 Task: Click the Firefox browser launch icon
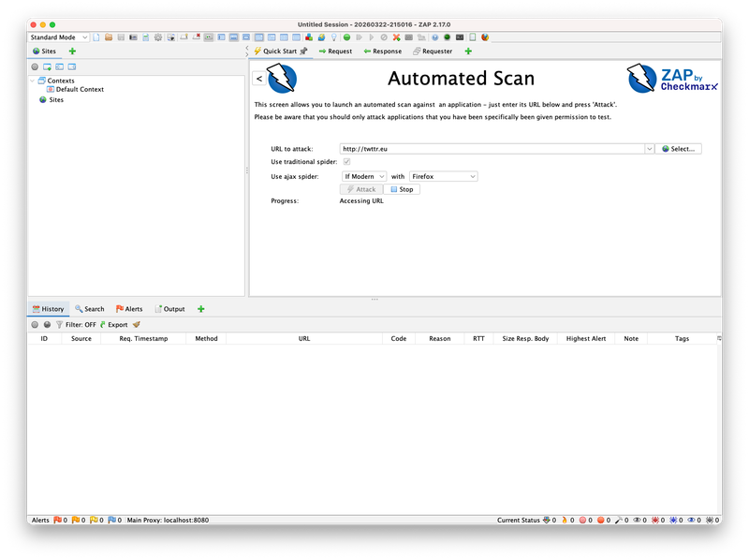pyautogui.click(x=485, y=37)
